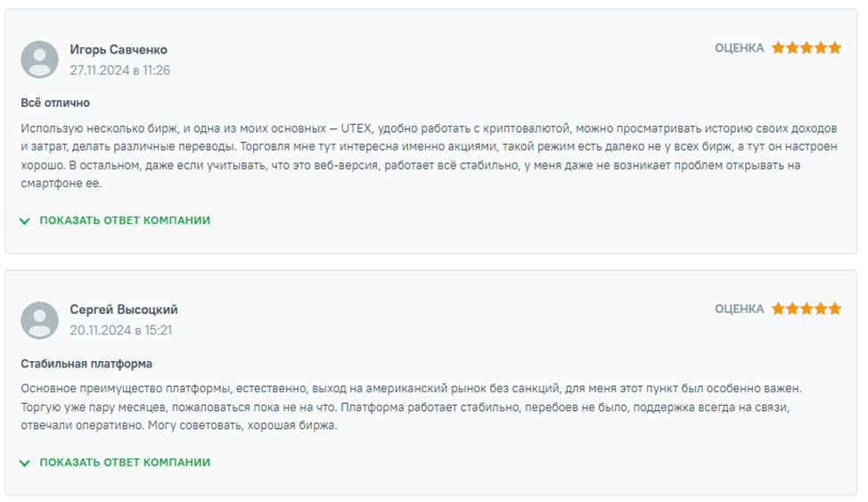Click fifth star in Игорь Савченко's rating
Viewport: 868px width, 502px height.
(x=835, y=48)
